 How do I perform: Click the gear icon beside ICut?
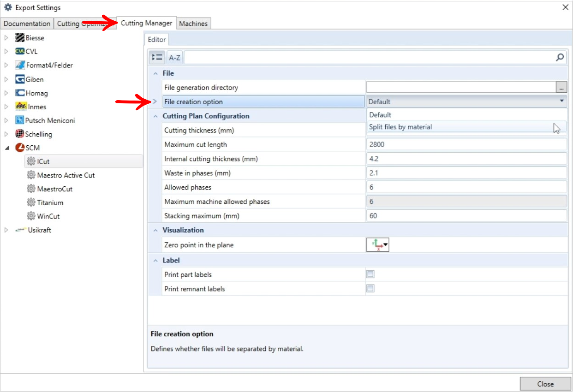coord(31,161)
